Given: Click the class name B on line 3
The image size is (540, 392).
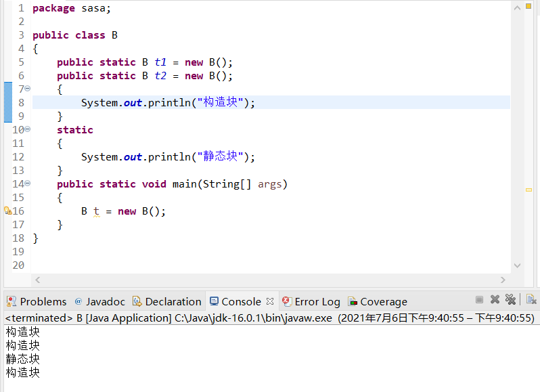Looking at the screenshot, I should pyautogui.click(x=114, y=35).
